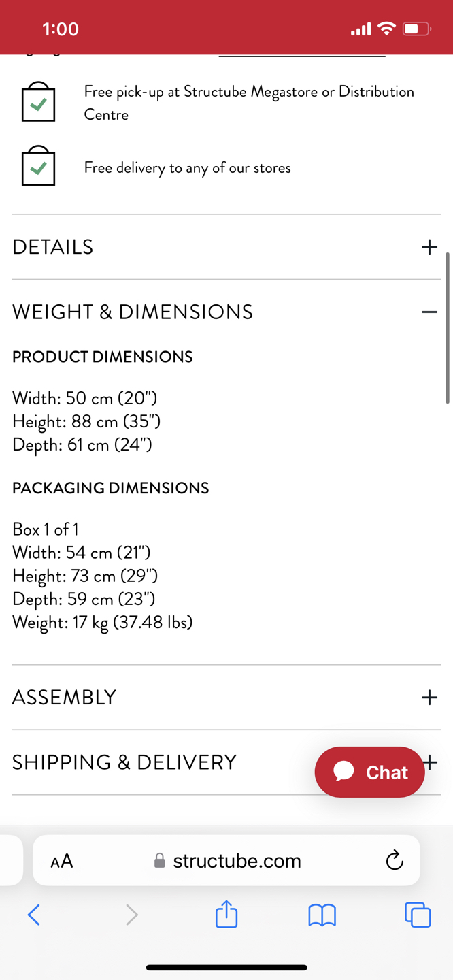Collapse Weight & Dimensions with minus sign
Image resolution: width=453 pixels, height=980 pixels.
[429, 312]
